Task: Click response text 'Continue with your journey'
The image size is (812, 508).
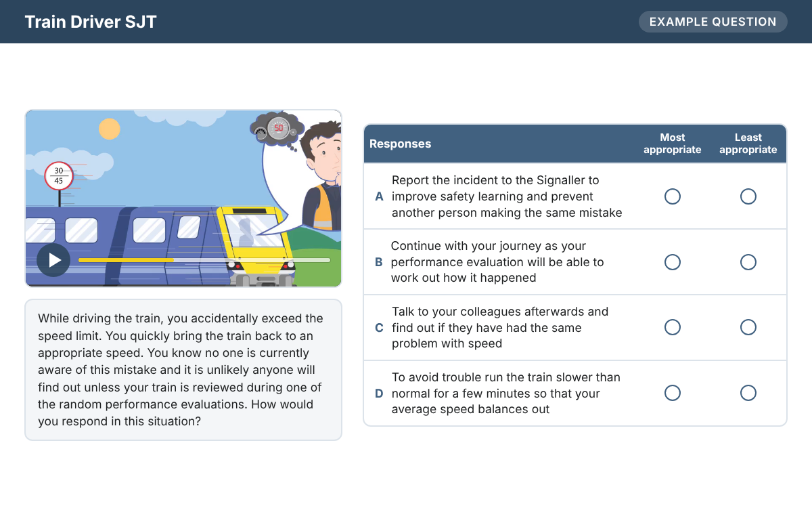Action: pyautogui.click(x=497, y=262)
